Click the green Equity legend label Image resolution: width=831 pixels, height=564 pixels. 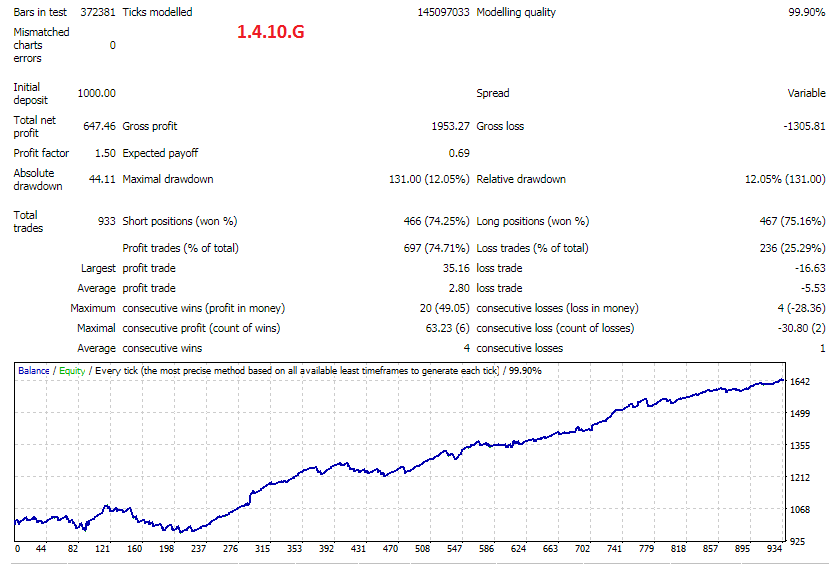(72, 371)
